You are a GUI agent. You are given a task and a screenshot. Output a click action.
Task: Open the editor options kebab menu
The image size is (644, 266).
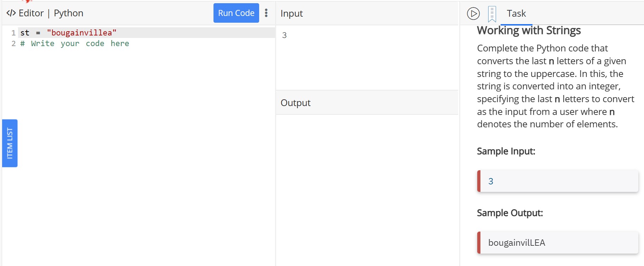pyautogui.click(x=266, y=13)
